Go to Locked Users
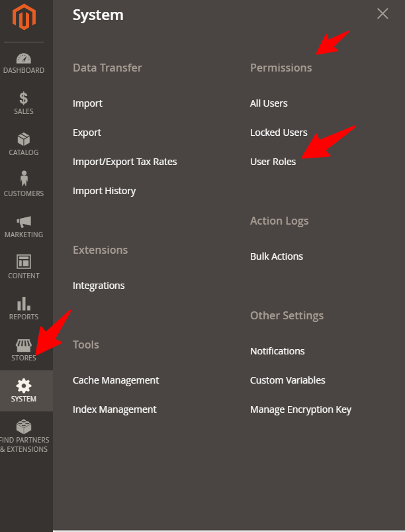Screen dimensions: 405x532 tap(279, 133)
